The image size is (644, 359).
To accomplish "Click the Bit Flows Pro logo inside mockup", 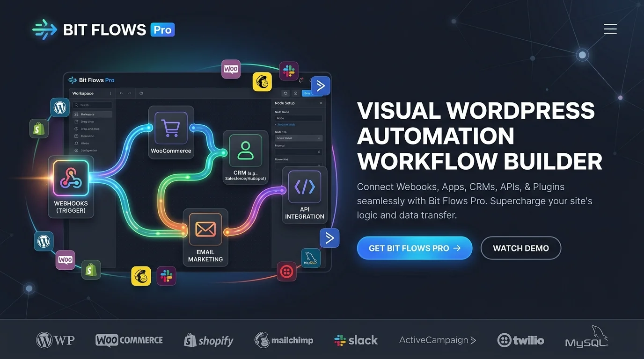I will tap(91, 80).
